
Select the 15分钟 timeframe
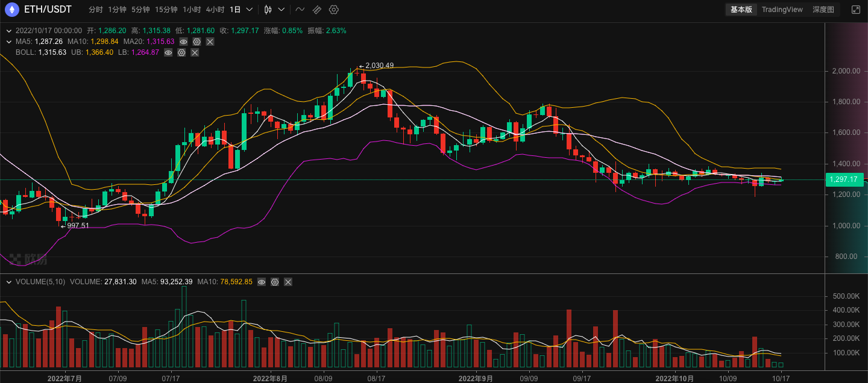tap(166, 10)
